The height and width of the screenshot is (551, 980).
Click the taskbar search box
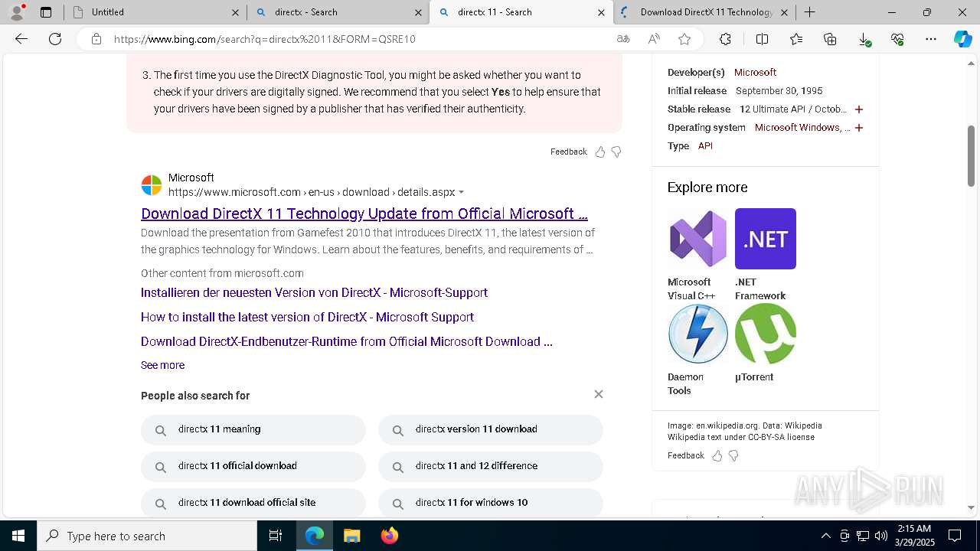pyautogui.click(x=147, y=536)
